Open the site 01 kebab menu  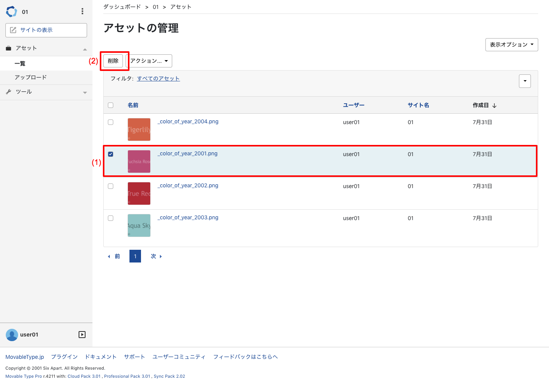click(x=82, y=12)
